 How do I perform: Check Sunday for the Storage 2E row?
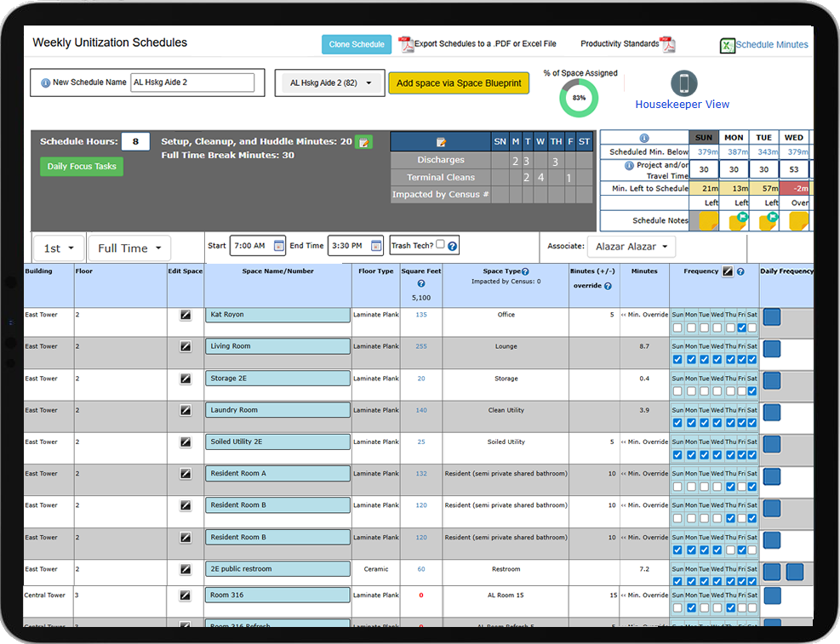click(677, 391)
